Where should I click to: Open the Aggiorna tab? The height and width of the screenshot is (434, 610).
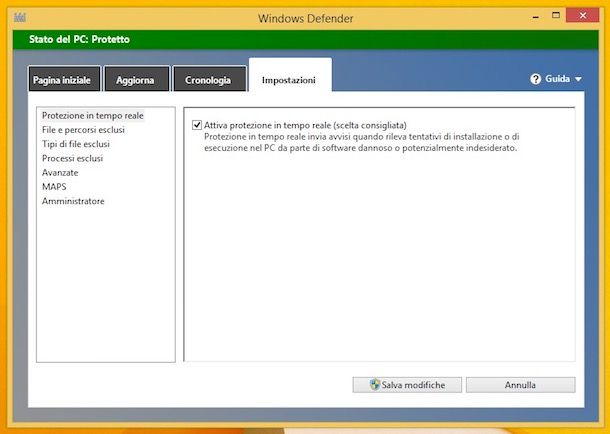pyautogui.click(x=137, y=79)
